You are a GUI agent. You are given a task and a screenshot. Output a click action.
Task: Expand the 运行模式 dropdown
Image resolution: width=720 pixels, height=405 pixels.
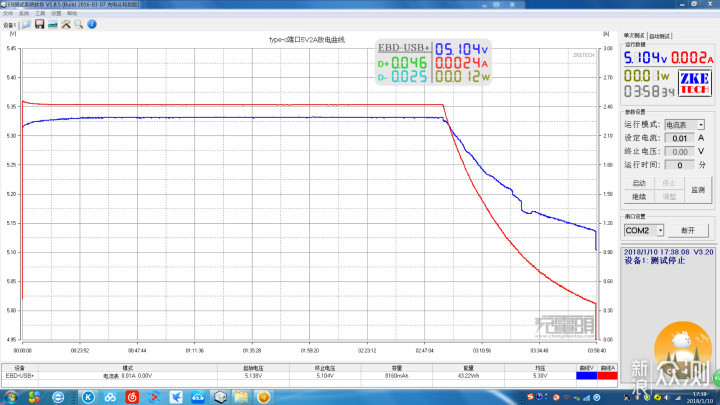tap(685, 124)
